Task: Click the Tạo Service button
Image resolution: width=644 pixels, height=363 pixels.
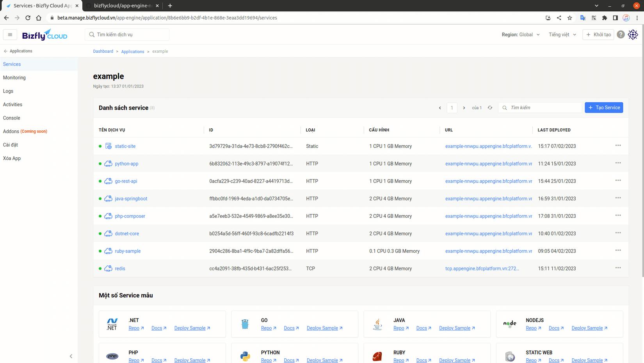Action: click(x=604, y=107)
